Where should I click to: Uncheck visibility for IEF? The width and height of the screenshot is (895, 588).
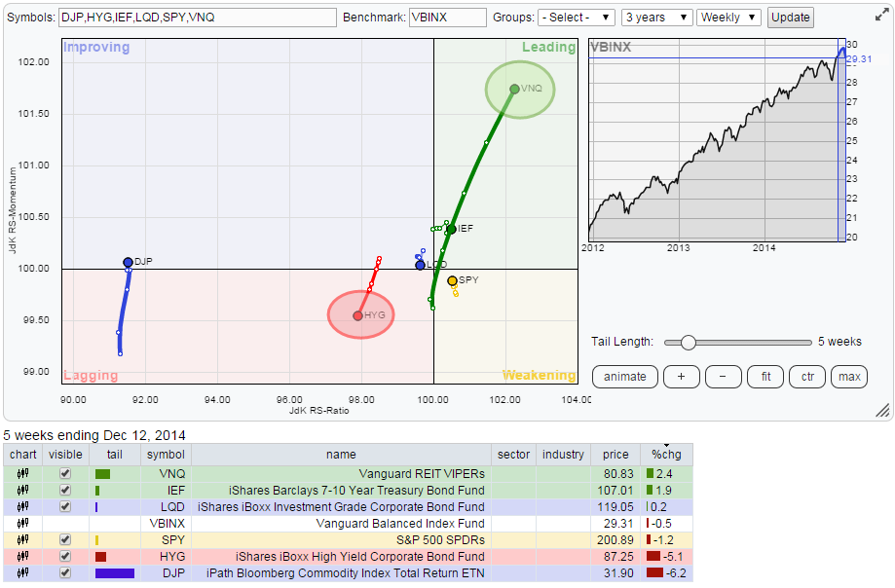(65, 490)
